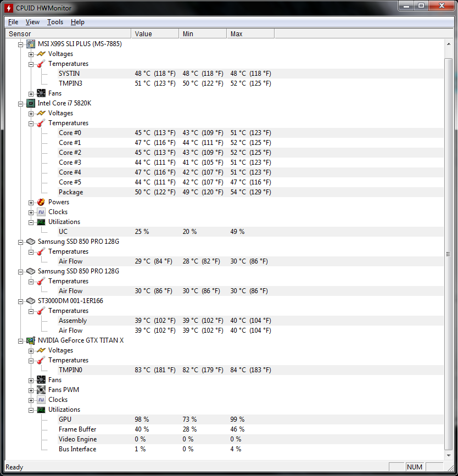This screenshot has height=476, width=458.
Task: Expand Voltages under MSI X99S SLI PLUS
Action: pos(31,54)
